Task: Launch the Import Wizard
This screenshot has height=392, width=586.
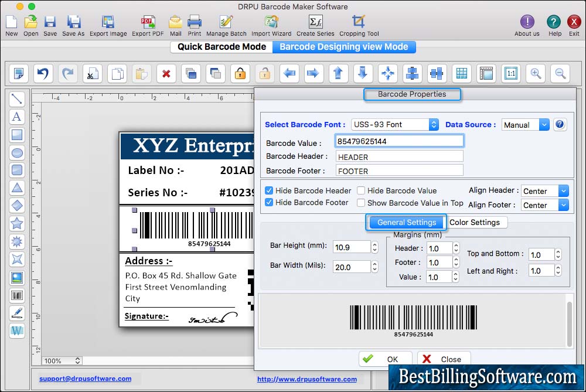Action: [271, 22]
